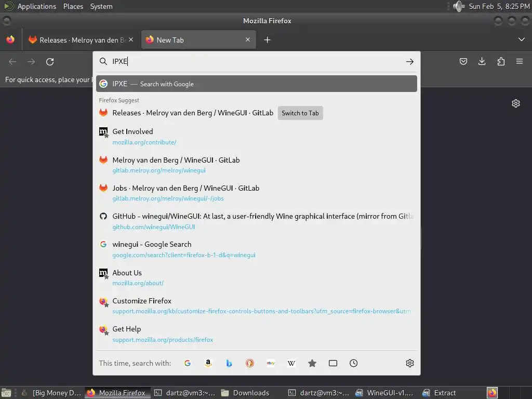Switch to Big Money D... taskbar window
This screenshot has height=399, width=532.
(52, 393)
